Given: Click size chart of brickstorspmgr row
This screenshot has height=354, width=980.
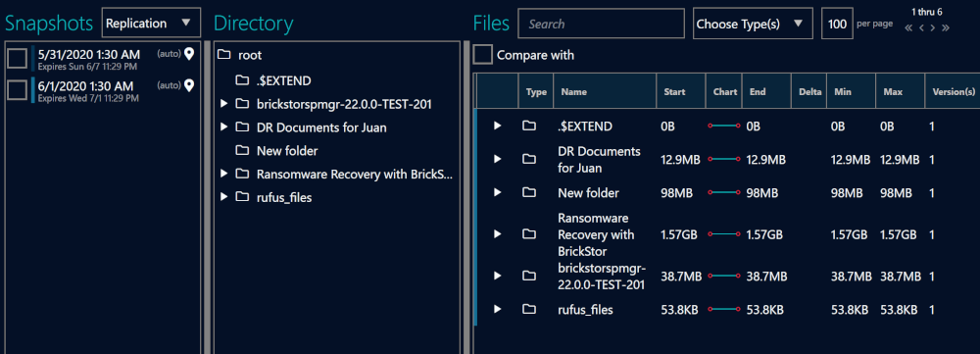Looking at the screenshot, I should pos(724,276).
